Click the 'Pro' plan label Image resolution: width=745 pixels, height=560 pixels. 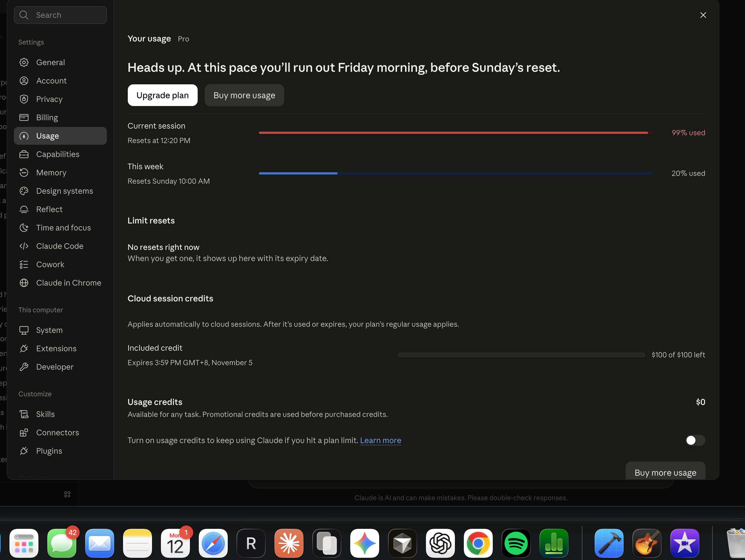[x=183, y=39]
